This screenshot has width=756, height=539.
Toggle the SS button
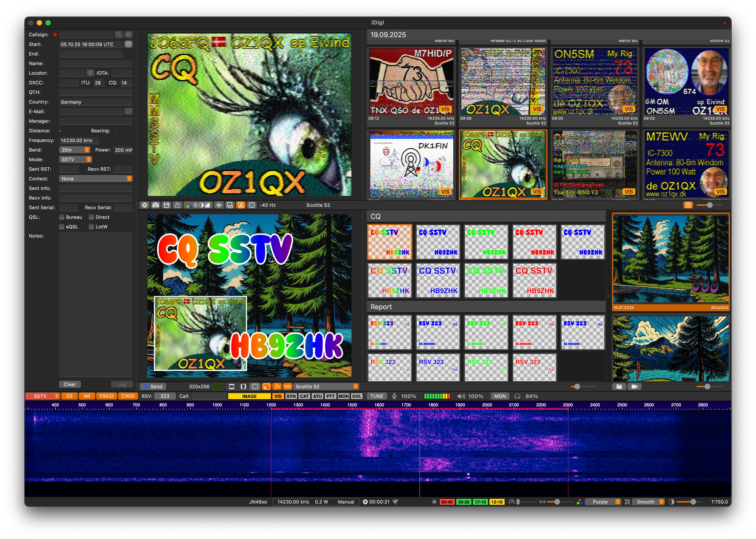[x=69, y=396]
